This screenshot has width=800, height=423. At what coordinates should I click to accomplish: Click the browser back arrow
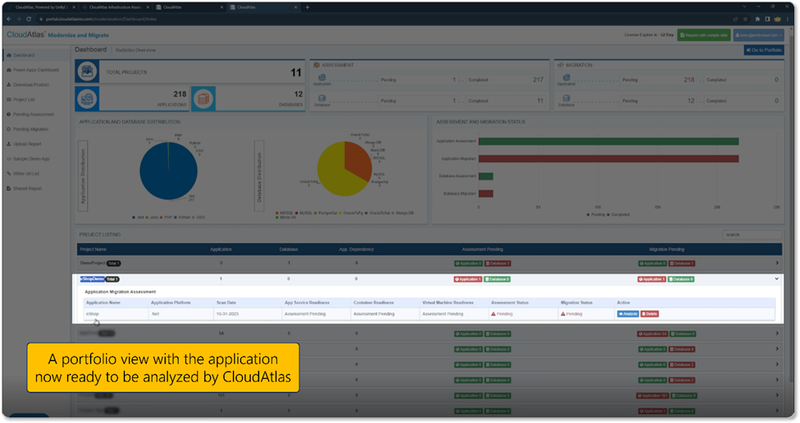(x=9, y=19)
